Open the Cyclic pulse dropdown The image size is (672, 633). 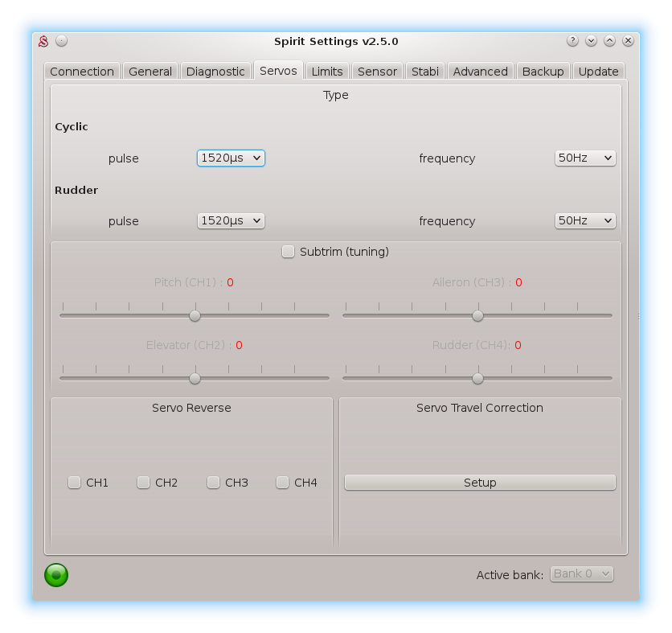[x=231, y=158]
